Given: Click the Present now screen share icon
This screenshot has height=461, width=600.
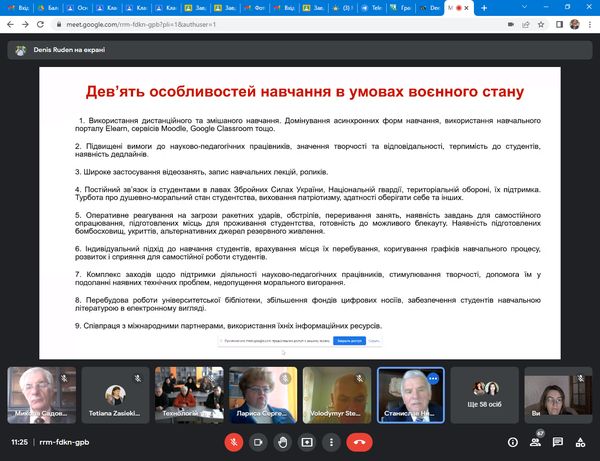Looking at the screenshot, I should (307, 441).
